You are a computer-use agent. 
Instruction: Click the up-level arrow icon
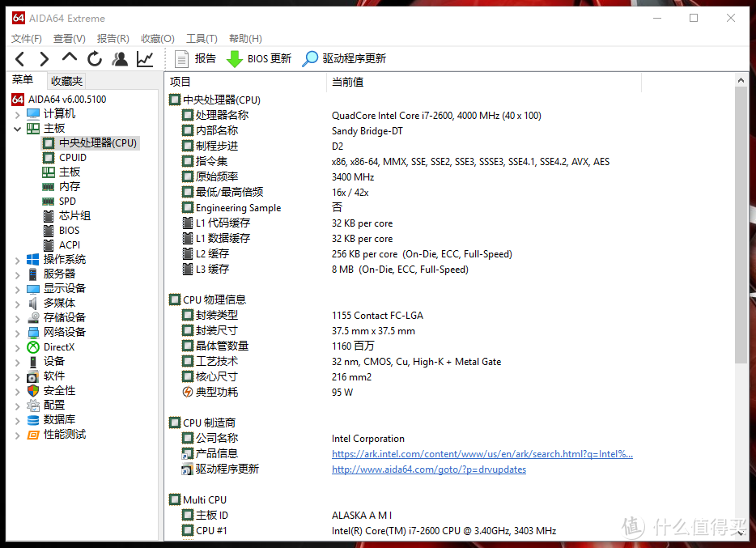[x=70, y=57]
